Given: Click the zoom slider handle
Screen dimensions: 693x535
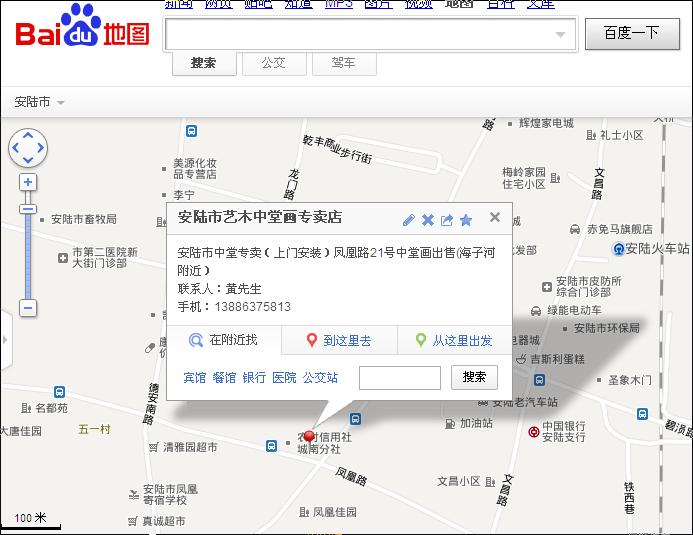Looking at the screenshot, I should point(28,209).
